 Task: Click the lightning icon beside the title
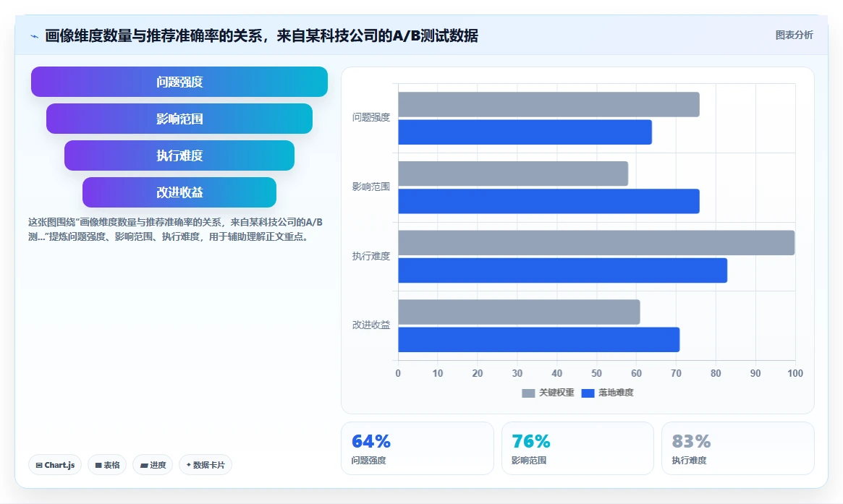(x=35, y=37)
